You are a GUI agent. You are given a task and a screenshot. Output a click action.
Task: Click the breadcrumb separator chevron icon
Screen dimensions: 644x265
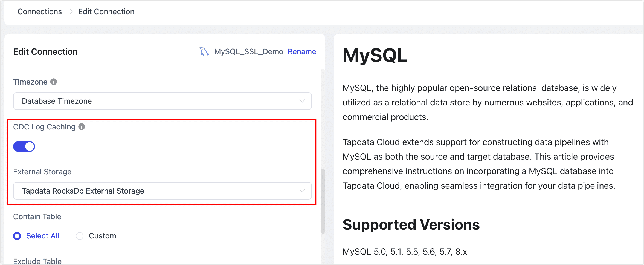(x=71, y=11)
